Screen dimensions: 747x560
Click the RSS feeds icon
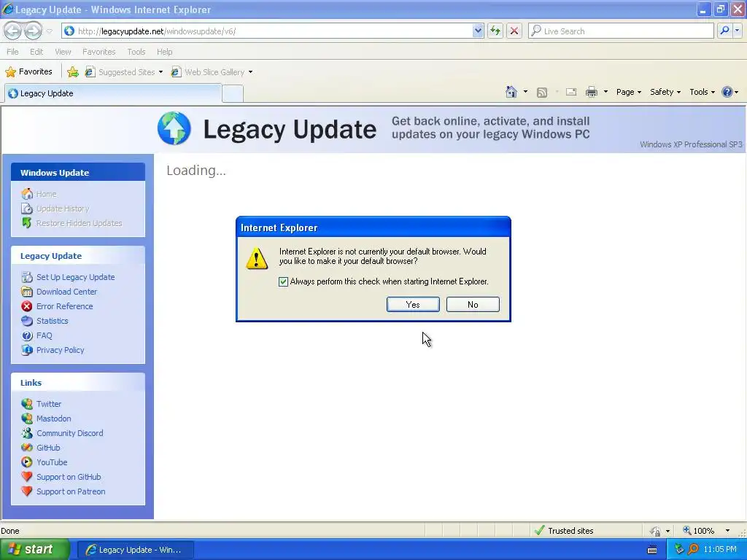pyautogui.click(x=542, y=93)
